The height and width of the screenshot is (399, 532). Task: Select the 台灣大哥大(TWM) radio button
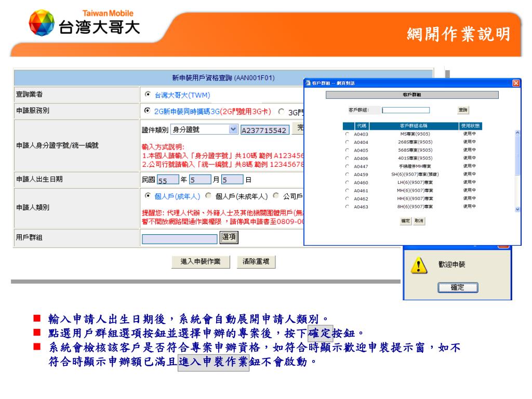click(x=148, y=95)
